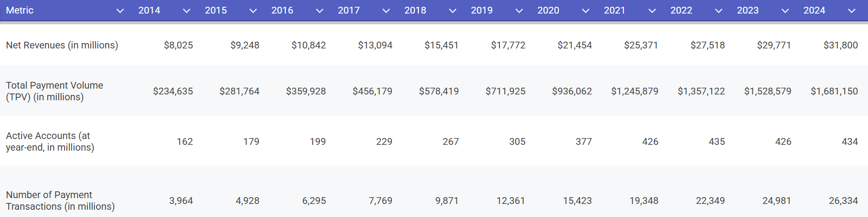Click the $578,419 TPV cell
This screenshot has height=217, width=868.
pos(439,91)
